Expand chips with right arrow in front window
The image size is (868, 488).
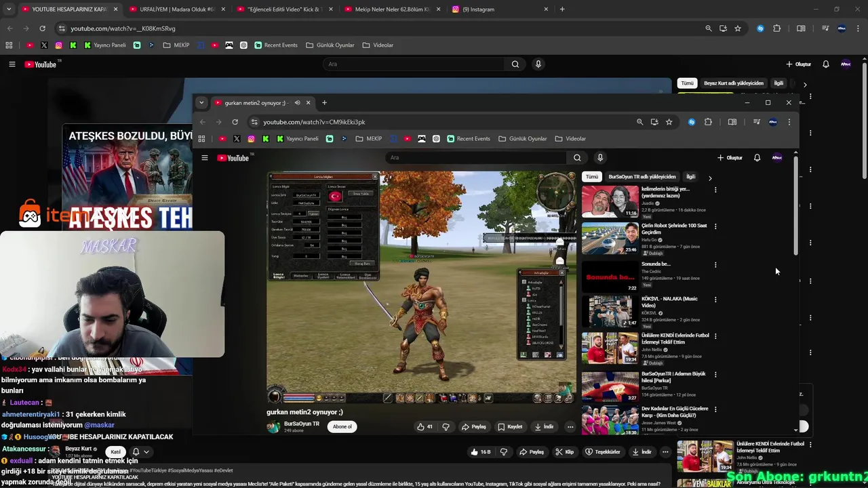pyautogui.click(x=710, y=178)
